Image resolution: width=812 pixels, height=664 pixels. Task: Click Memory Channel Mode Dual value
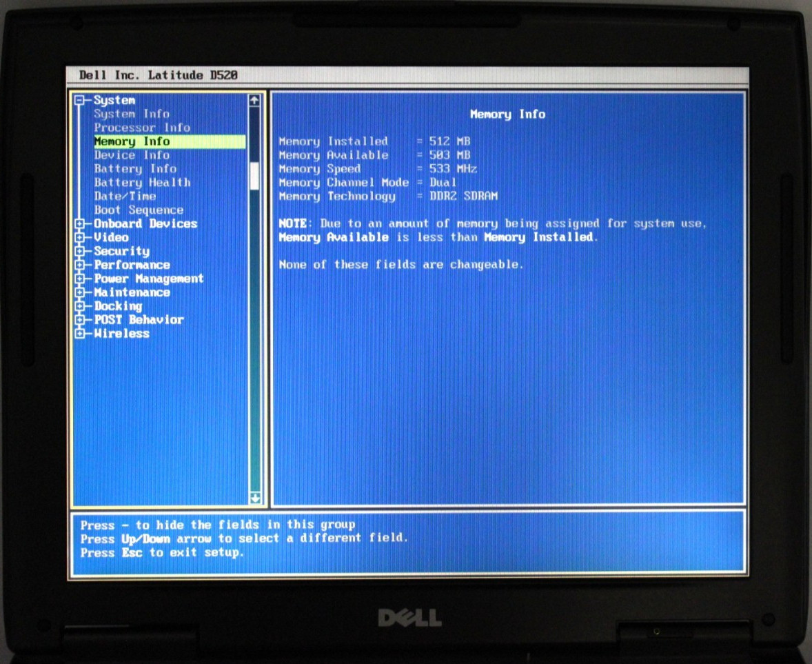pyautogui.click(x=443, y=182)
